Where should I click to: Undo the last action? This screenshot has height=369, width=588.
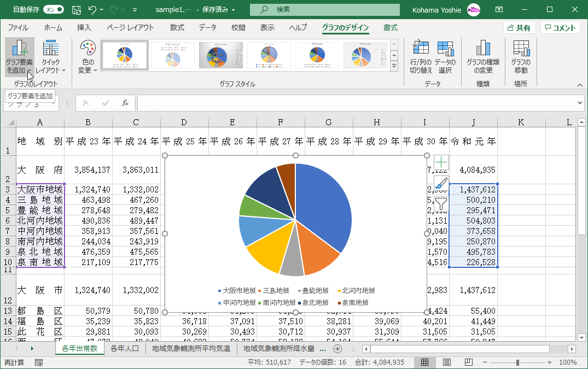(x=92, y=10)
